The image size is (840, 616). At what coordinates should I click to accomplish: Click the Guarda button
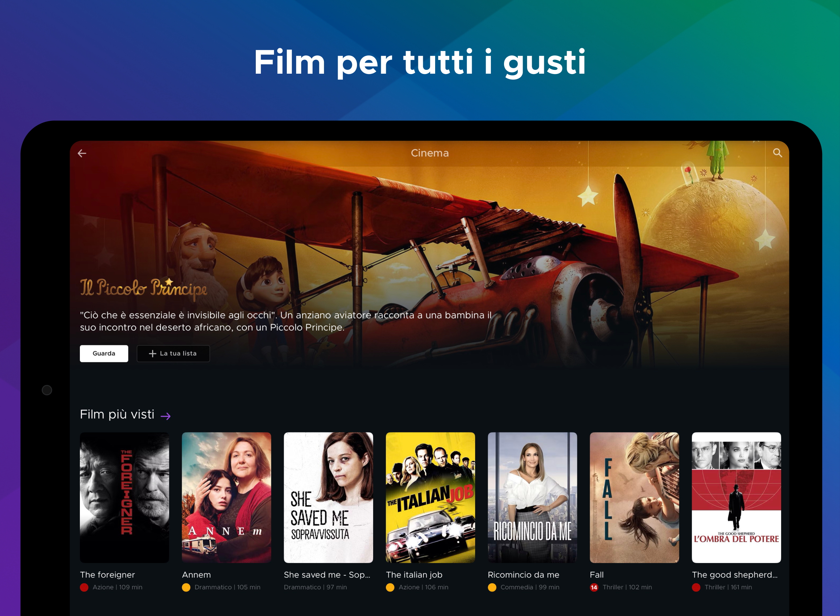click(x=104, y=354)
